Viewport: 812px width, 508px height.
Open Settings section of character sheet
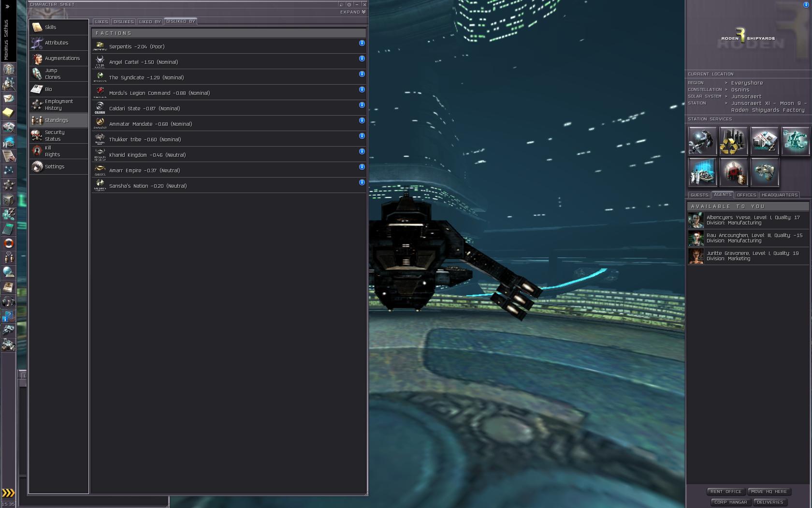point(59,166)
